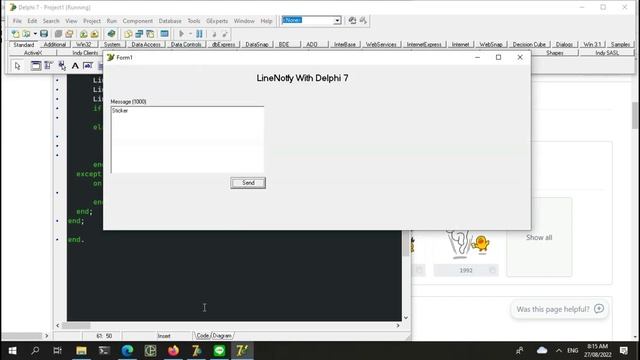Open the Database menu
The width and height of the screenshot is (640, 360).
(x=170, y=21)
